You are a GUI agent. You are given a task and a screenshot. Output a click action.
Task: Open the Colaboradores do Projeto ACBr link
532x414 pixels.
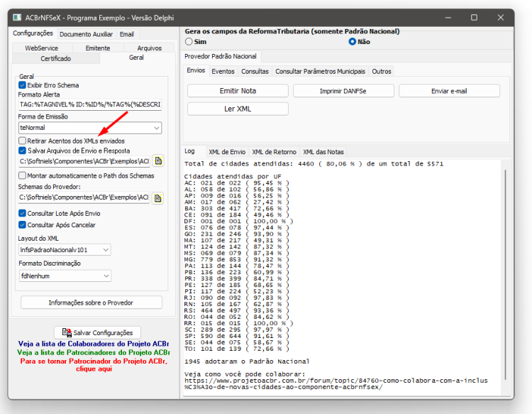[94, 344]
